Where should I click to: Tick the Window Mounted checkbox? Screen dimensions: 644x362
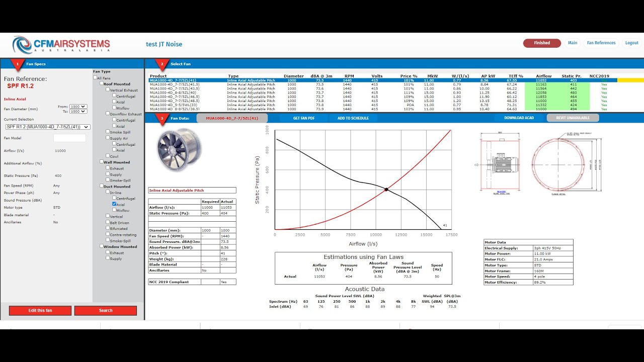pos(102,246)
